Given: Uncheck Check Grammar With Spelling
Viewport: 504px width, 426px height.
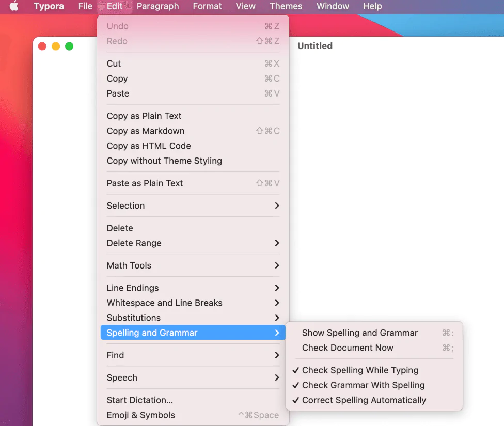Looking at the screenshot, I should [x=363, y=385].
